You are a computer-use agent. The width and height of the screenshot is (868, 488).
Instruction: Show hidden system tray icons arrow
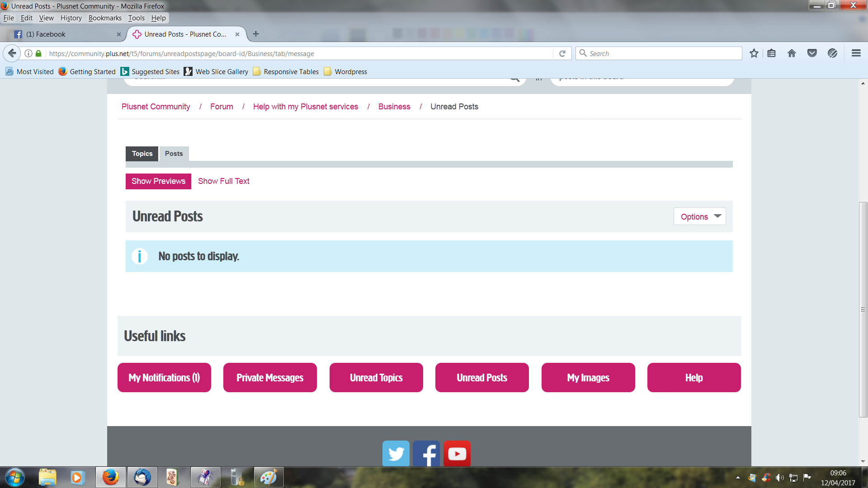click(738, 478)
